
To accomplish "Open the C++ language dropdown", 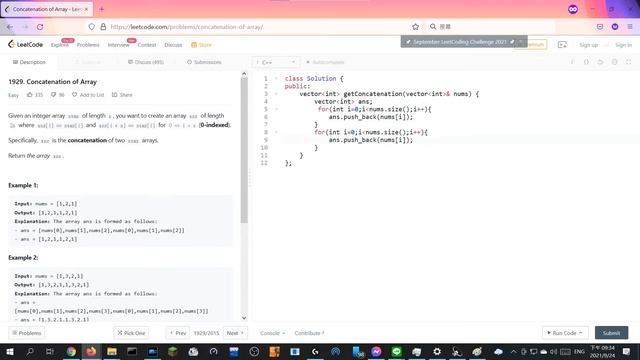I will 276,62.
